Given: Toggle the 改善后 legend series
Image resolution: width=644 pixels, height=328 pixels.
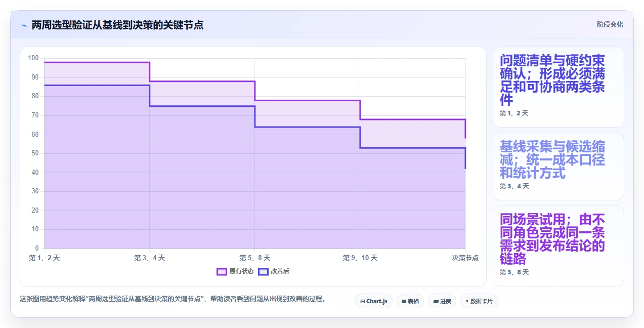Looking at the screenshot, I should (x=274, y=271).
